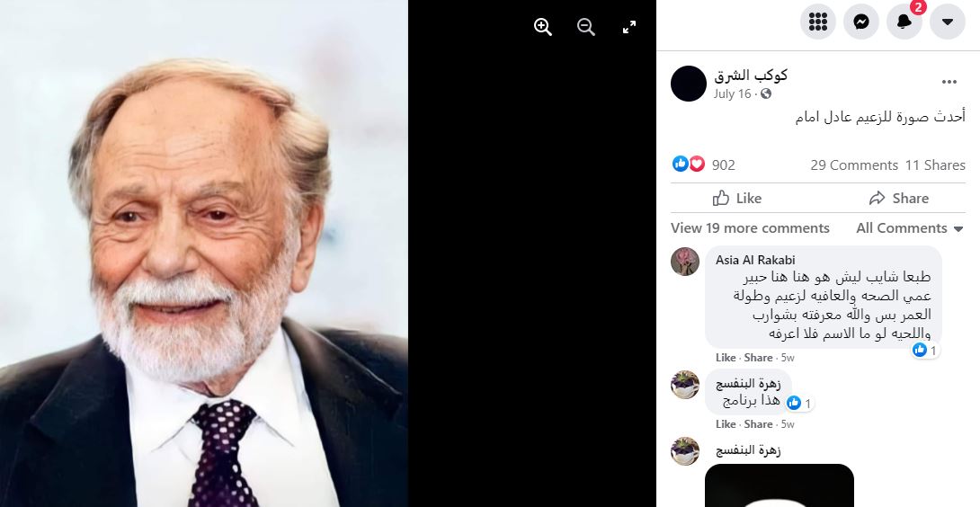Like Asia Al Rakabi's comment
This screenshot has width=980, height=507.
tap(725, 358)
